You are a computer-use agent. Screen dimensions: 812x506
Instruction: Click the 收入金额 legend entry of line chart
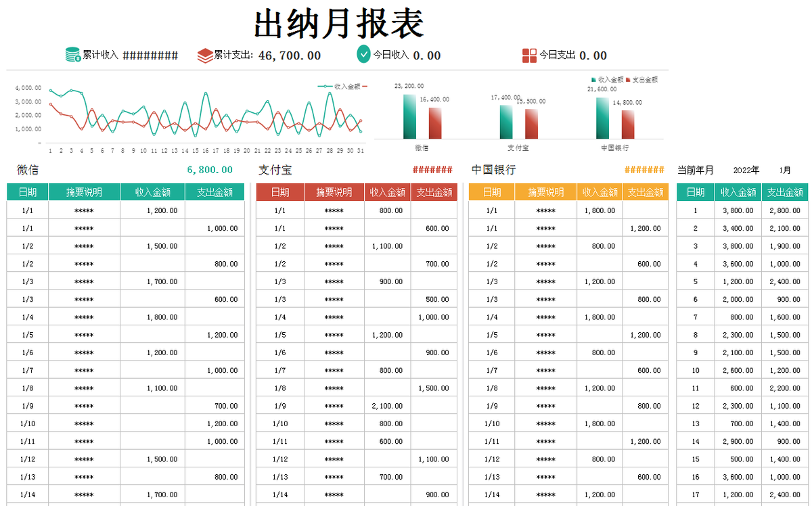tap(342, 87)
